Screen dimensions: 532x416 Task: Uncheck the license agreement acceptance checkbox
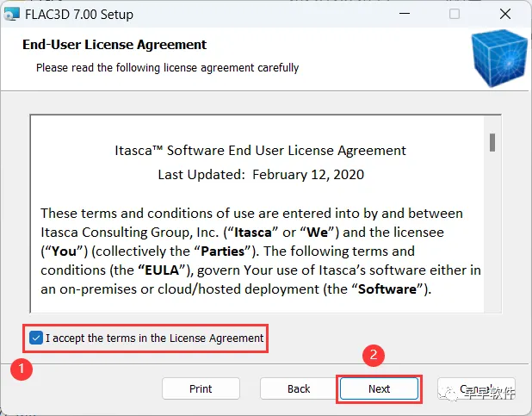pyautogui.click(x=35, y=338)
